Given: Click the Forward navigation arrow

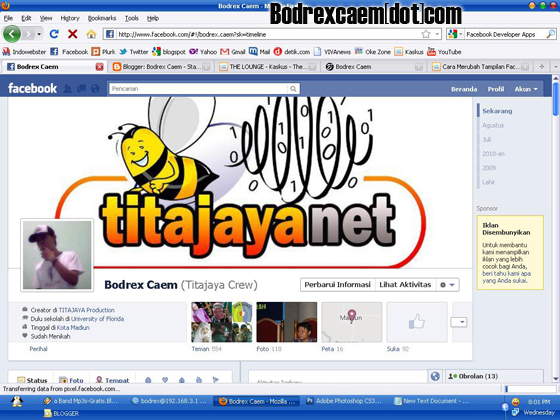Looking at the screenshot, I should click(x=29, y=34).
